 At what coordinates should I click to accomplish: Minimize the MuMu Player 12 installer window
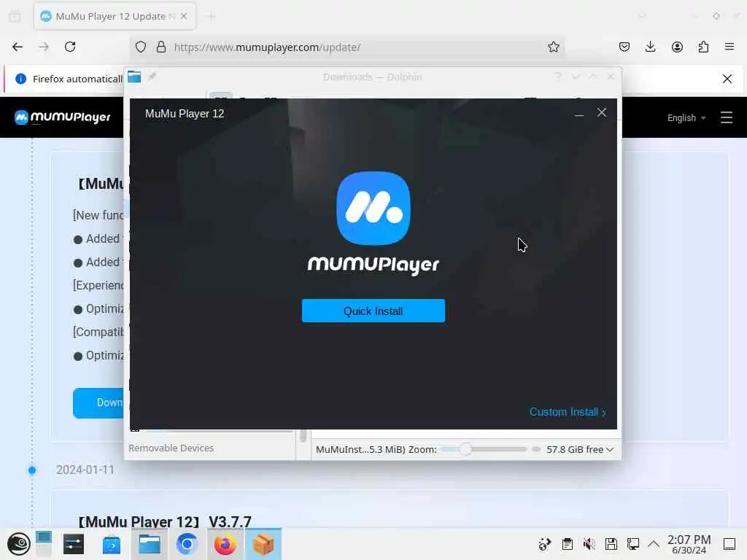(578, 113)
